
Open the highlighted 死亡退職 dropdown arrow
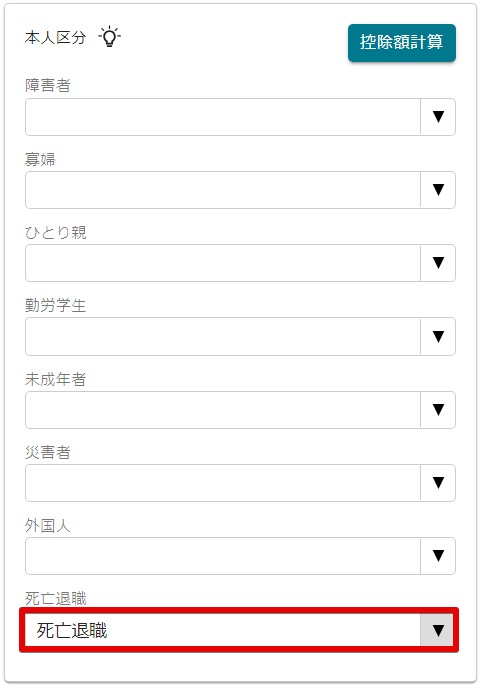(x=438, y=630)
